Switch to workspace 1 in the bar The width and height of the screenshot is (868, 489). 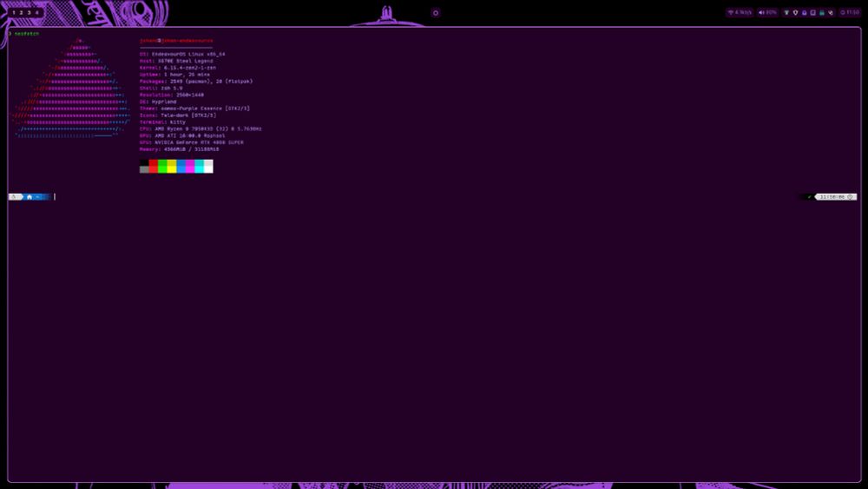tap(14, 12)
